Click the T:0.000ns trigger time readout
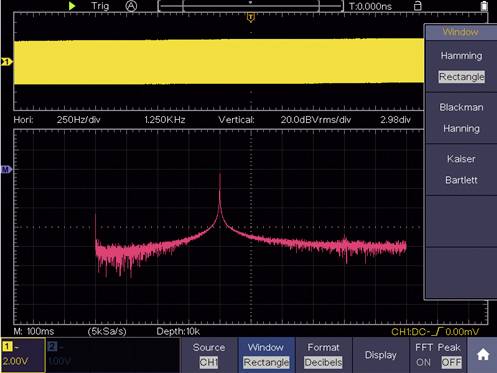Screen dimensions: 497x373 tap(370, 6)
